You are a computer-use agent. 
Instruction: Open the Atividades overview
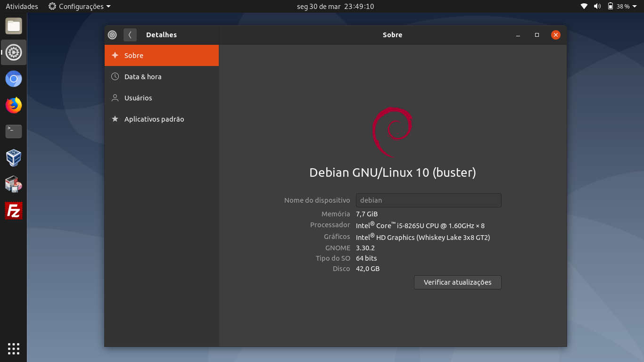[22, 7]
